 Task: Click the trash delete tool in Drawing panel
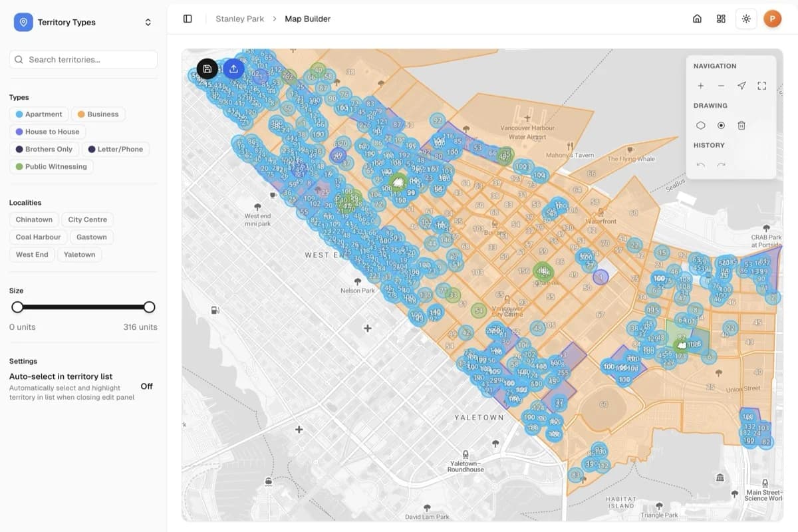pos(741,125)
